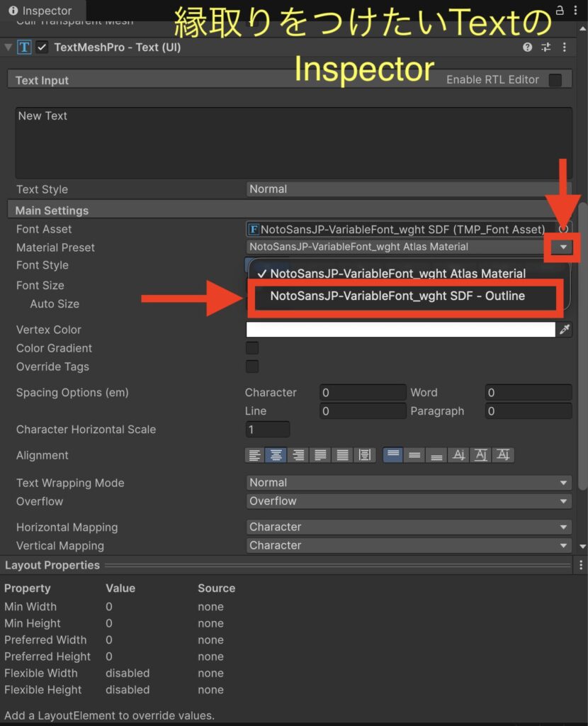
Task: Click the scroll down arrow
Action: 583,547
